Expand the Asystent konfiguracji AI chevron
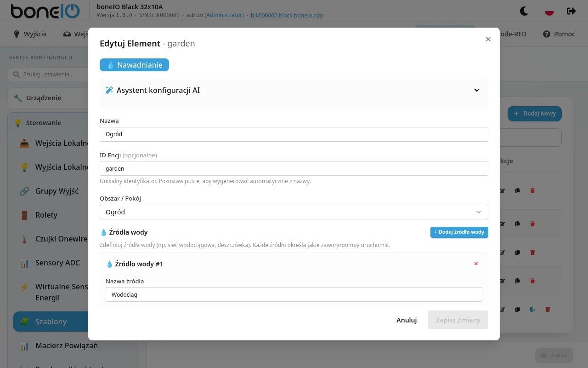 [x=477, y=90]
